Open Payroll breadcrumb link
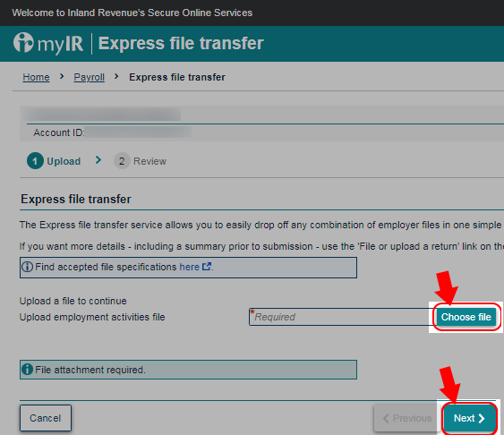The image size is (504, 435). coord(89,77)
